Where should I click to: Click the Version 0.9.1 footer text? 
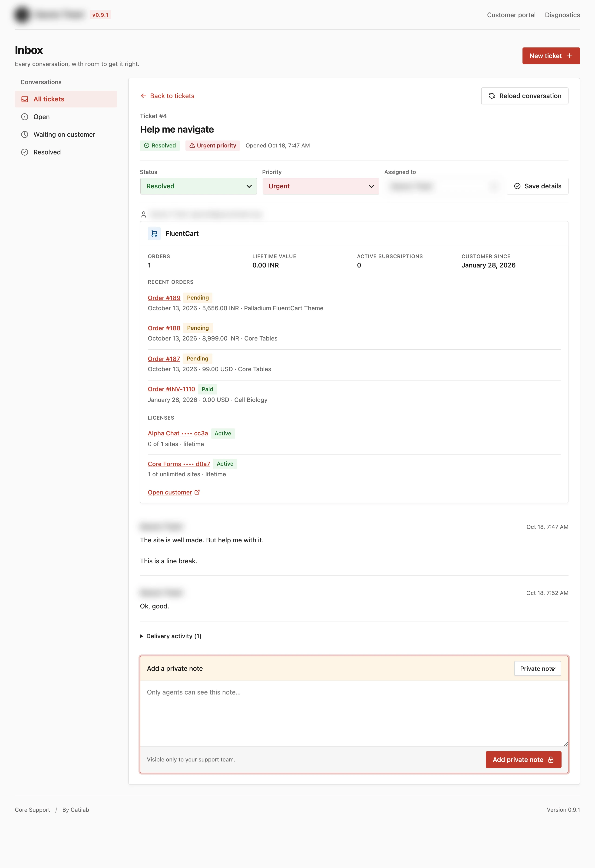click(563, 810)
